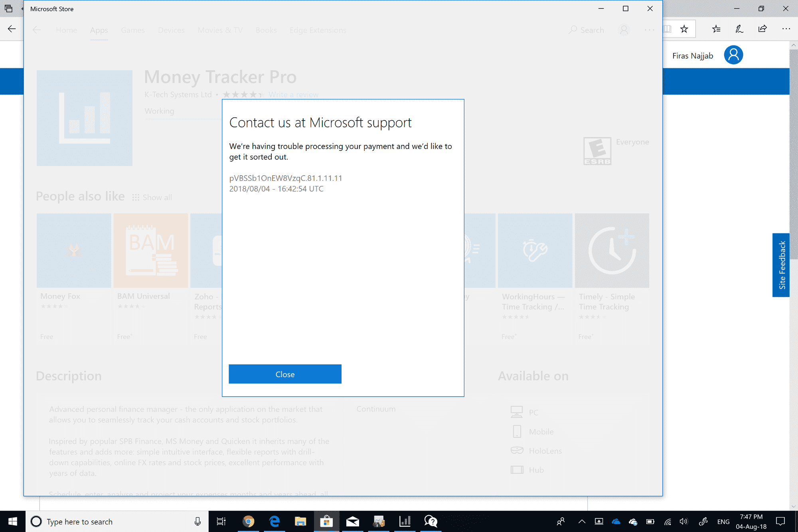Click the Edge browser back arrow
Screen dimensions: 798x532
pyautogui.click(x=12, y=29)
